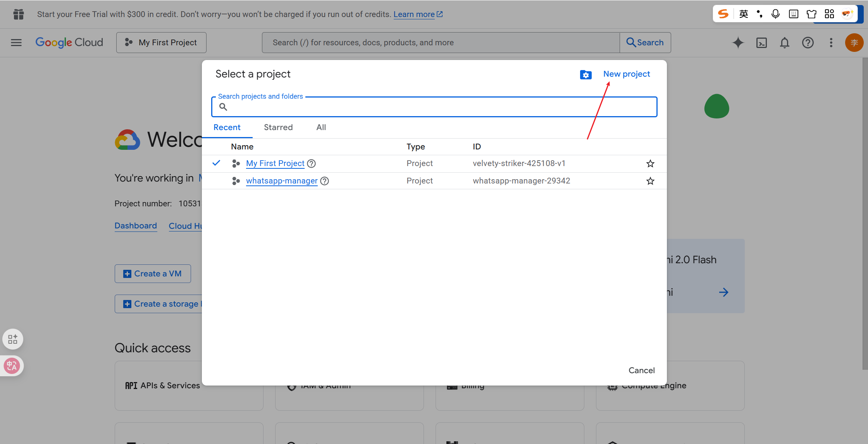Click the manage resources folder gear icon
This screenshot has width=868, height=444.
click(586, 75)
